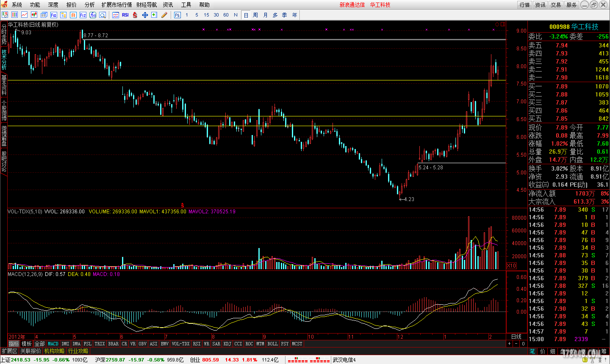The image size is (610, 364).
Task: Click the RSI indicator toolbar icon
Action: [x=125, y=15]
